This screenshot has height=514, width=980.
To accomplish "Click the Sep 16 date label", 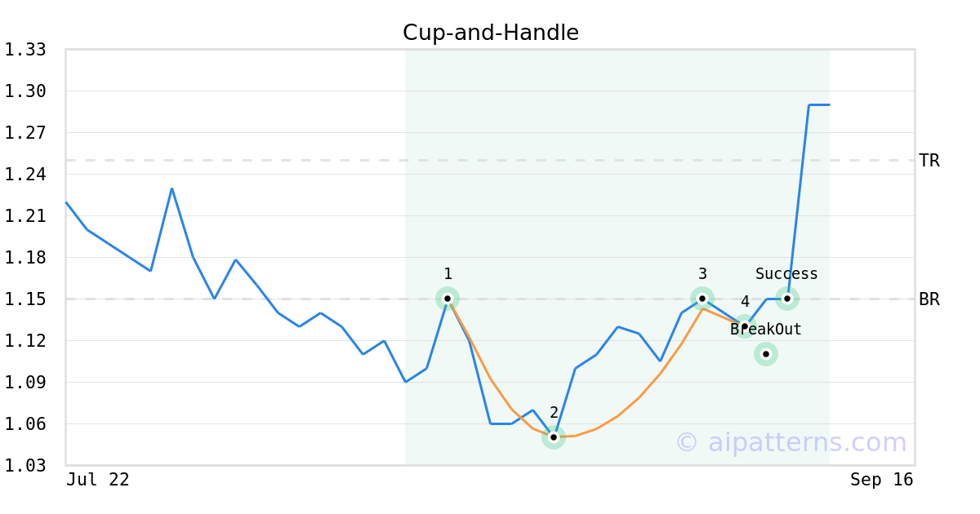I will pos(881,480).
